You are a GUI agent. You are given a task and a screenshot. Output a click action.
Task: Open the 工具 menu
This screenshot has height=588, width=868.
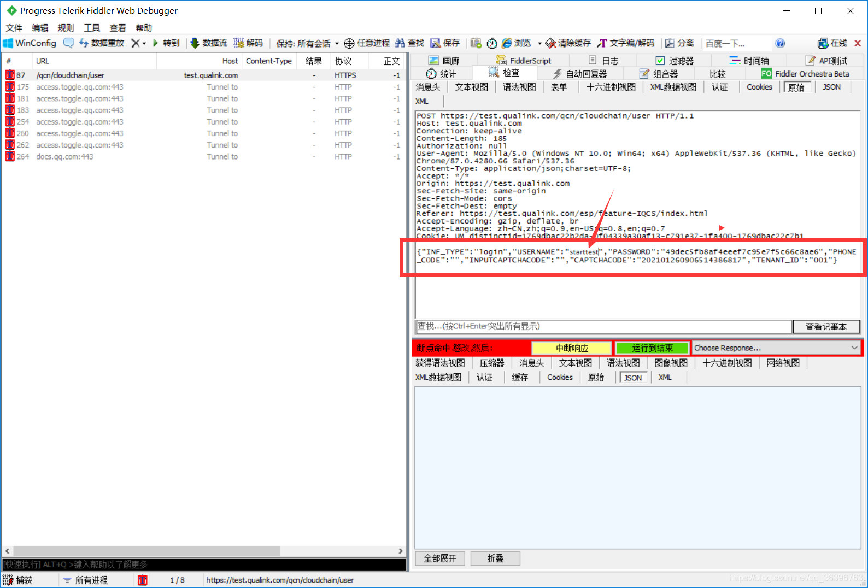(x=92, y=28)
